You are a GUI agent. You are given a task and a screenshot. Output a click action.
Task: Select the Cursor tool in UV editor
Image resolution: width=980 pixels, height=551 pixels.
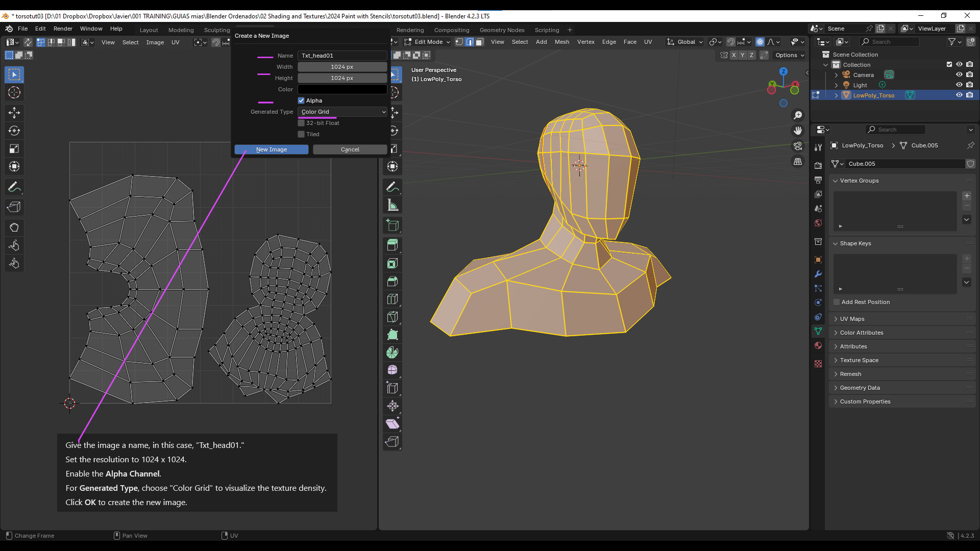(14, 93)
